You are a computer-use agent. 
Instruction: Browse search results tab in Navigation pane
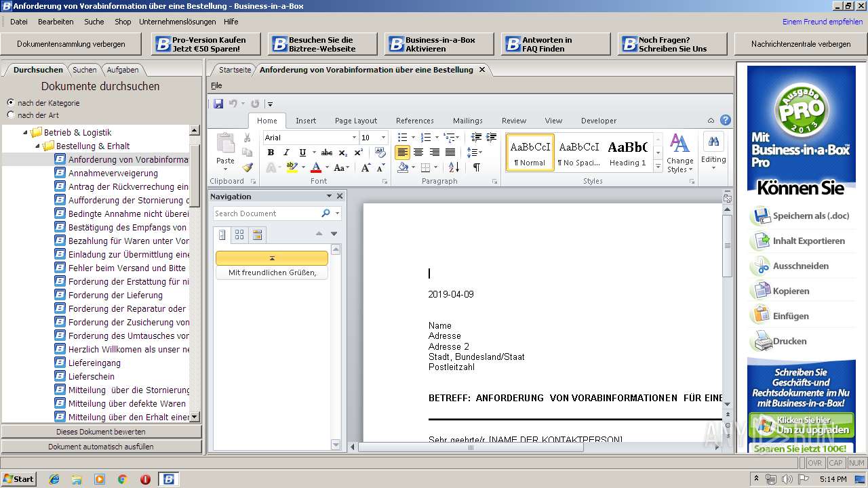click(x=257, y=235)
